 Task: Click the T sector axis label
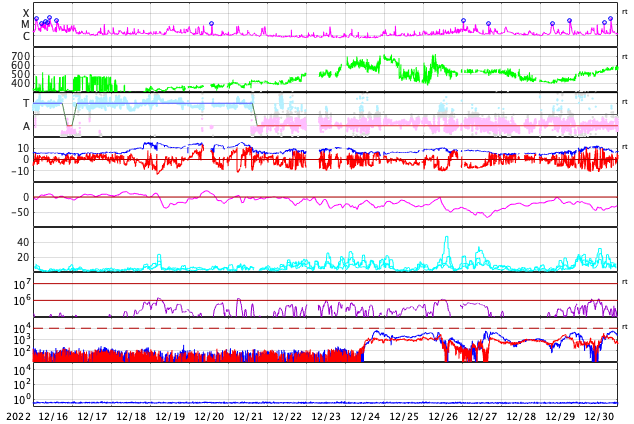26,103
